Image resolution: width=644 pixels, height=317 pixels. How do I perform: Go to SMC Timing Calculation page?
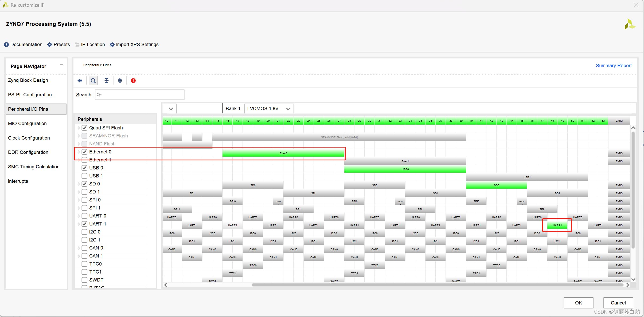34,167
